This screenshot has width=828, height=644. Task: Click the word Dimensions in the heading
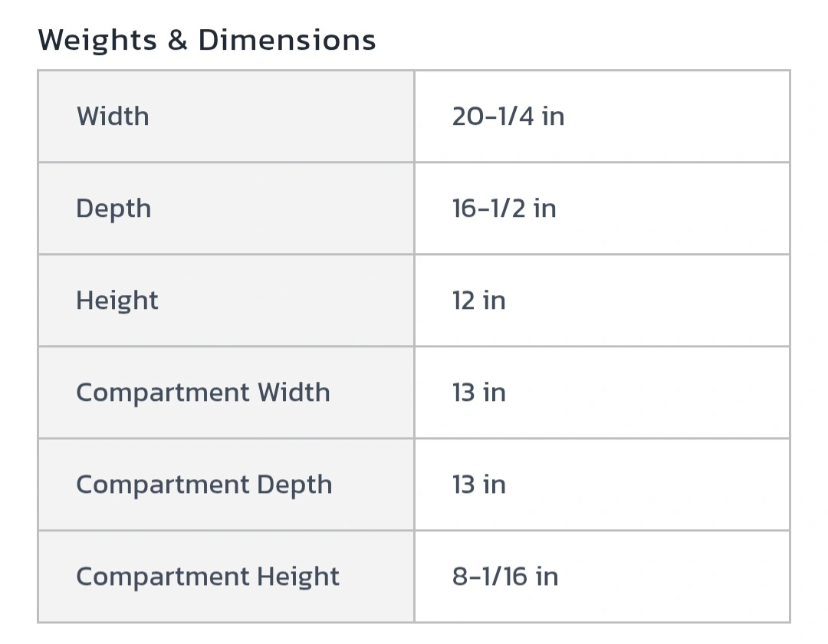287,40
